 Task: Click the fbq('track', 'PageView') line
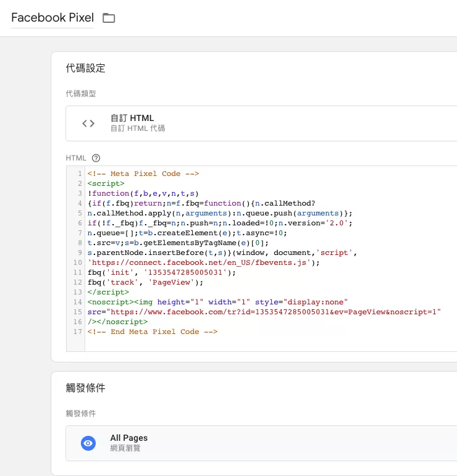point(146,282)
